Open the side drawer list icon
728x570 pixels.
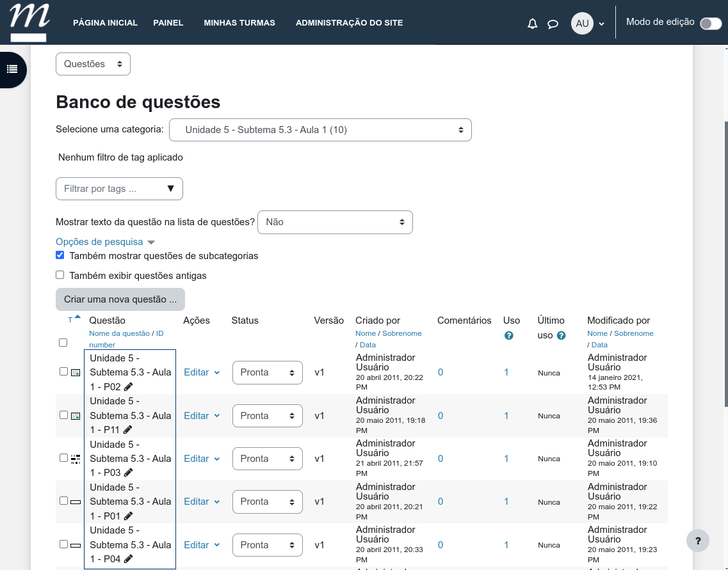12,69
